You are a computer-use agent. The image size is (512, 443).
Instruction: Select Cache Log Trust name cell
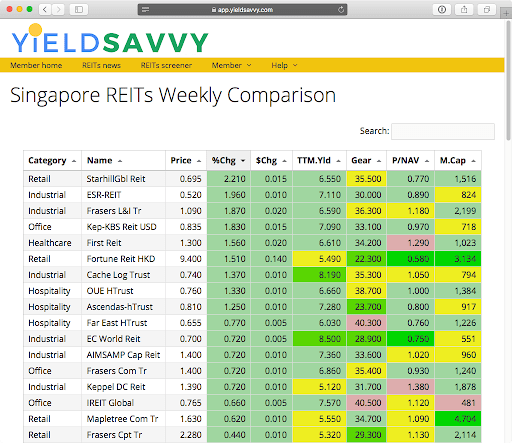tap(123, 275)
